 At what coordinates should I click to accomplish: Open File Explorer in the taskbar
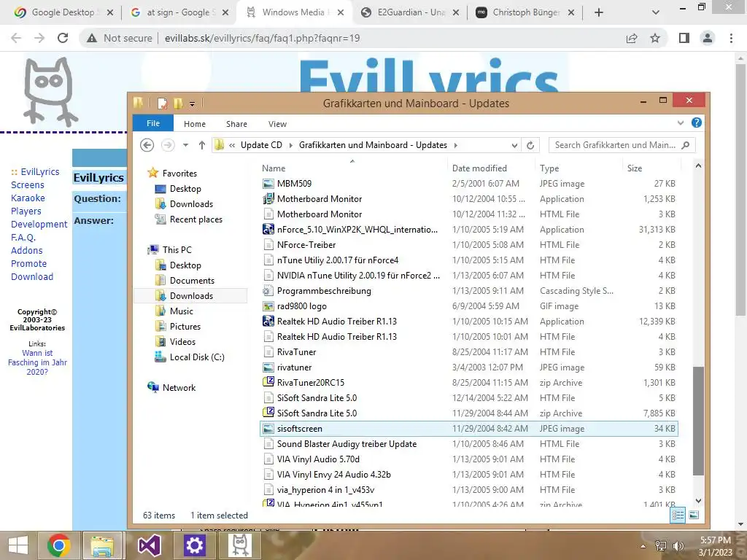pyautogui.click(x=102, y=545)
